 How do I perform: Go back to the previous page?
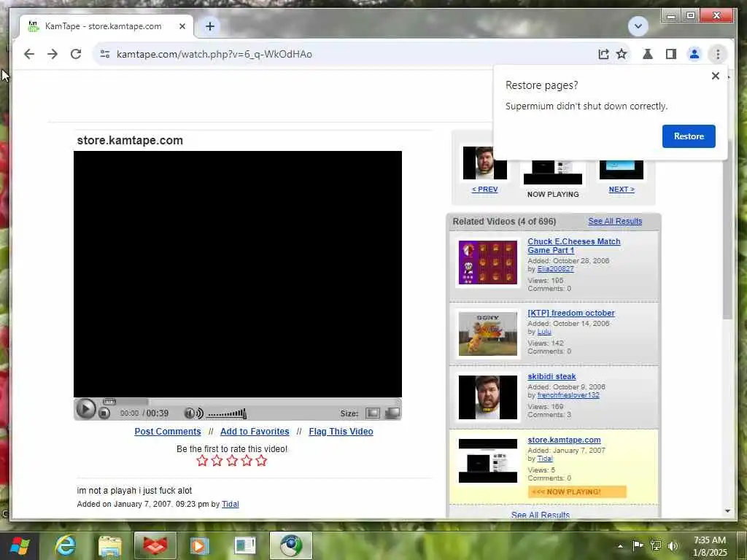point(29,54)
